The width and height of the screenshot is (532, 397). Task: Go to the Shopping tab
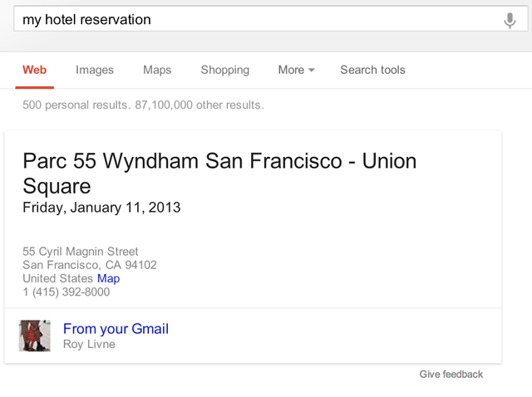[x=225, y=70]
